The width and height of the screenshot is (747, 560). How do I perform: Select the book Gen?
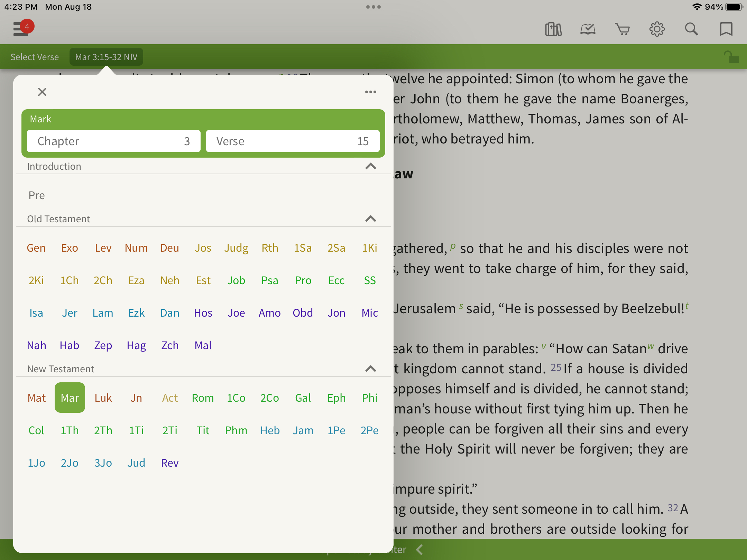pos(36,248)
